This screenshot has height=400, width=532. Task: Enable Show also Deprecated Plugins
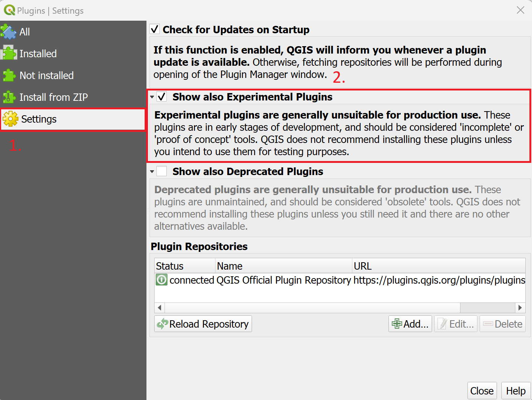[162, 171]
